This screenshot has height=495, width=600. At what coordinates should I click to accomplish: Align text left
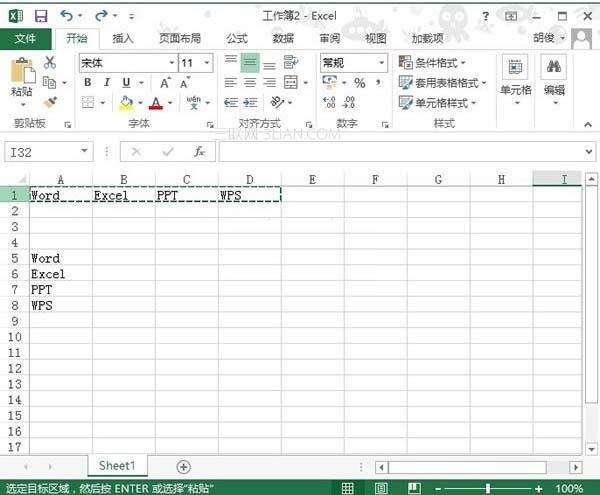point(230,82)
